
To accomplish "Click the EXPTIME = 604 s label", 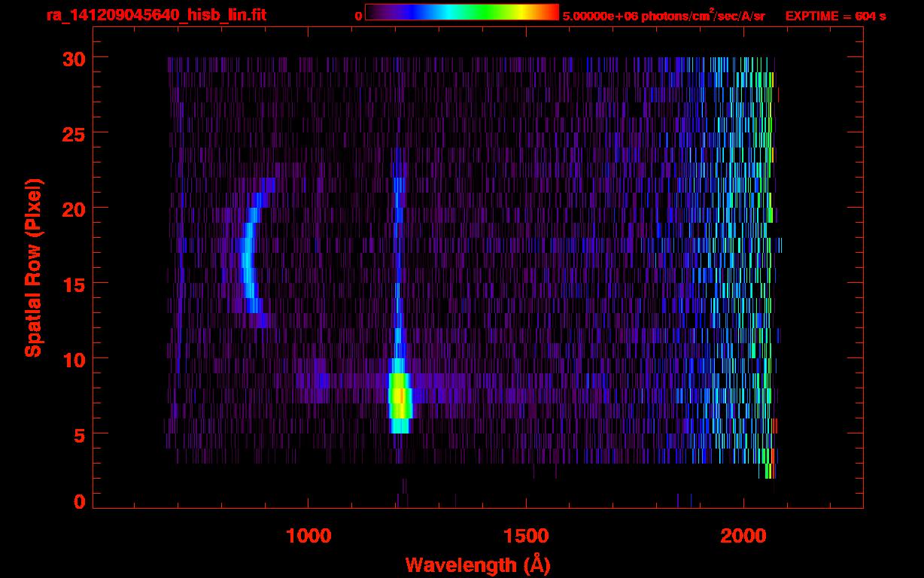I will click(835, 17).
